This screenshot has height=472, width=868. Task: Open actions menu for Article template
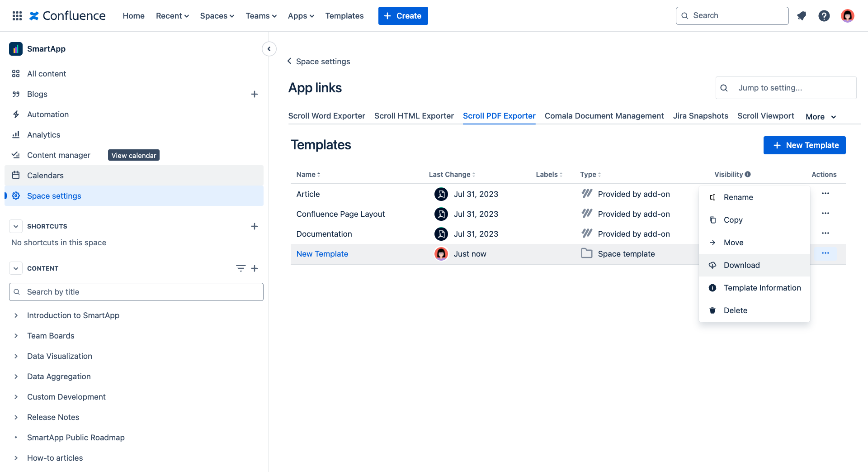pos(825,194)
